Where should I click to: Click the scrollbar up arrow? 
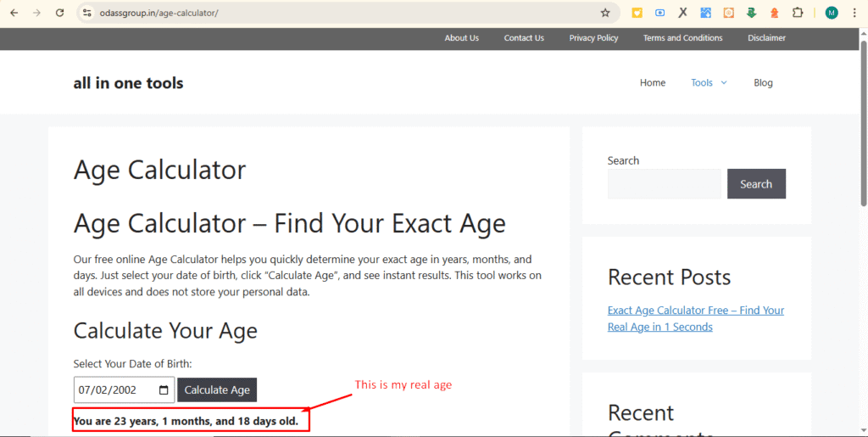[x=863, y=33]
